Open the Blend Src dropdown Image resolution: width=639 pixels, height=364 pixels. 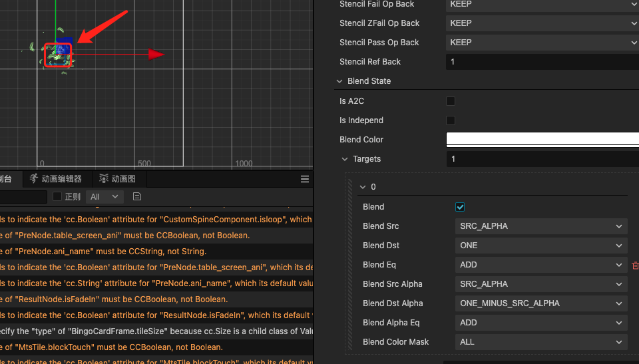coord(540,226)
